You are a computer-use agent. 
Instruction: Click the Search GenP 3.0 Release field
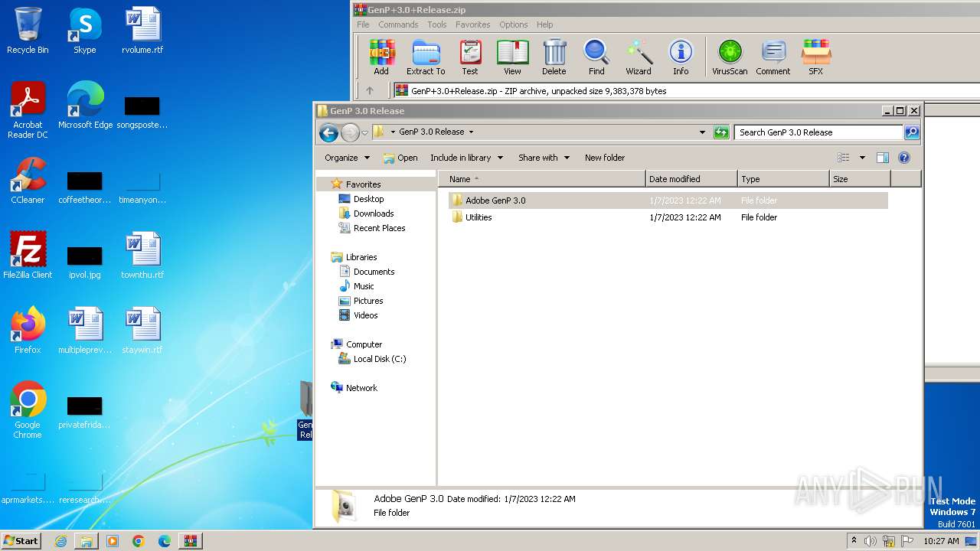pos(818,132)
